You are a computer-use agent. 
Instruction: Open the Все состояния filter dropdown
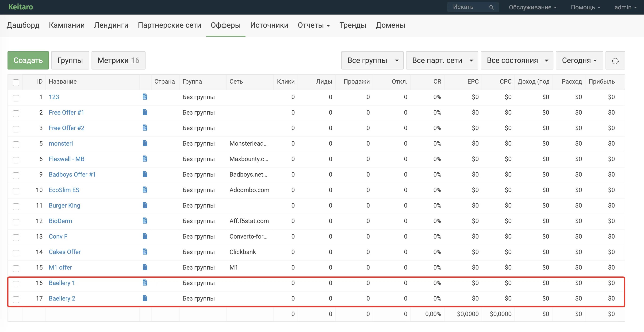click(x=517, y=61)
